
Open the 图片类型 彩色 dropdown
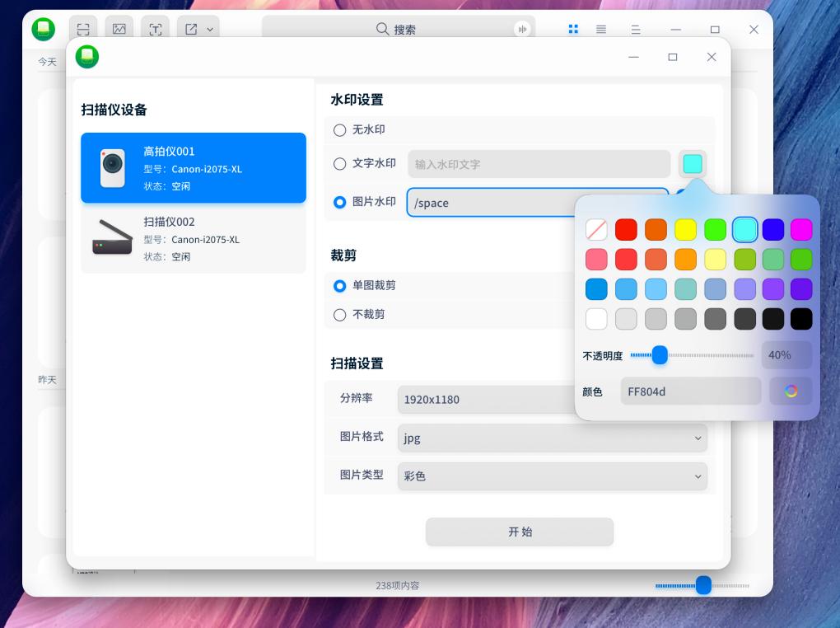[552, 476]
